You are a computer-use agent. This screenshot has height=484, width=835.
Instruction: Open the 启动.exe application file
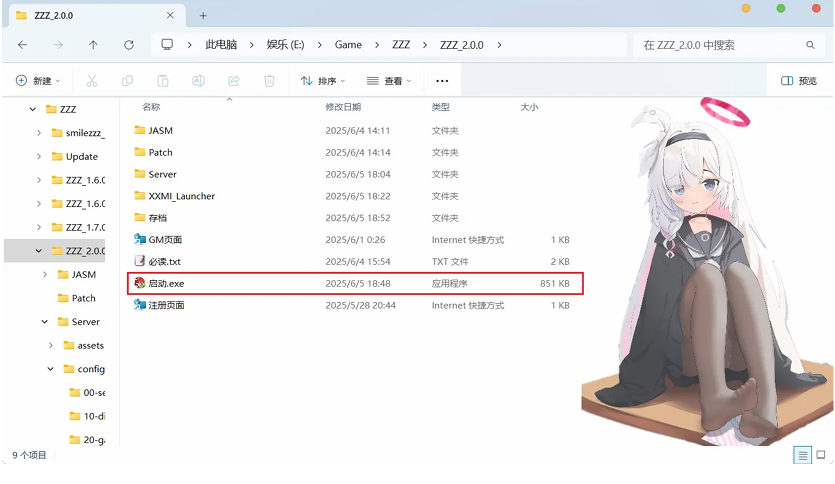click(166, 284)
